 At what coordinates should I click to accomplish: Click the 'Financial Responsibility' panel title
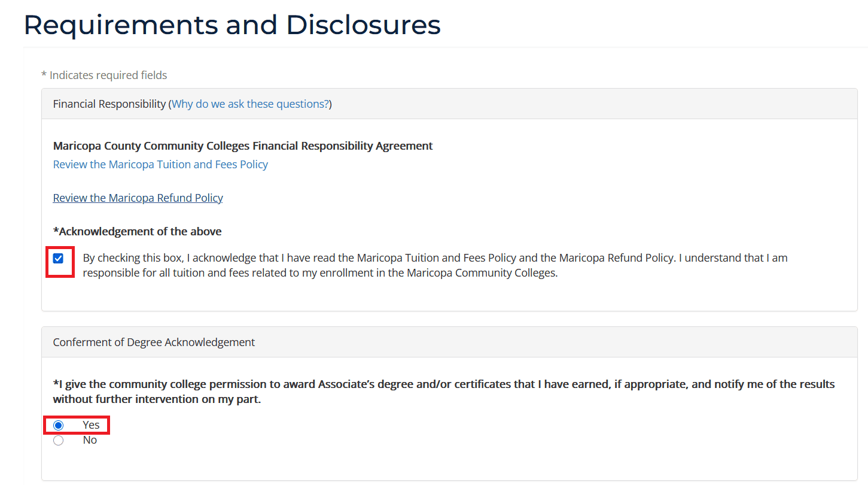tap(109, 104)
